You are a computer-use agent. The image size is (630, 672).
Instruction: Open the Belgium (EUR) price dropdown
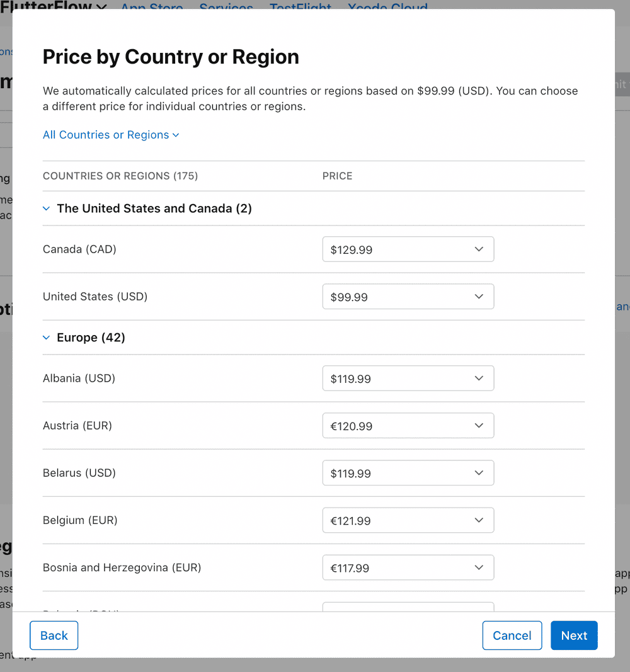click(408, 520)
